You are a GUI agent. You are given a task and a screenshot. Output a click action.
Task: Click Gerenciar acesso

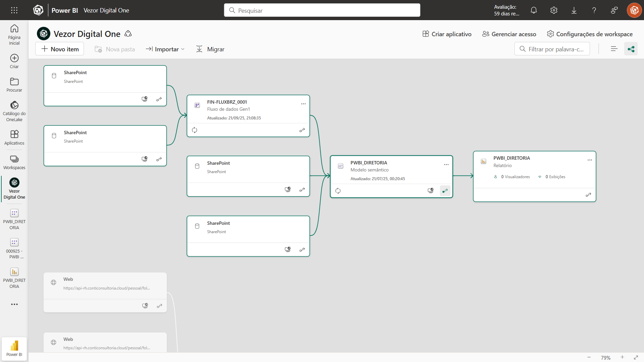coord(509,34)
